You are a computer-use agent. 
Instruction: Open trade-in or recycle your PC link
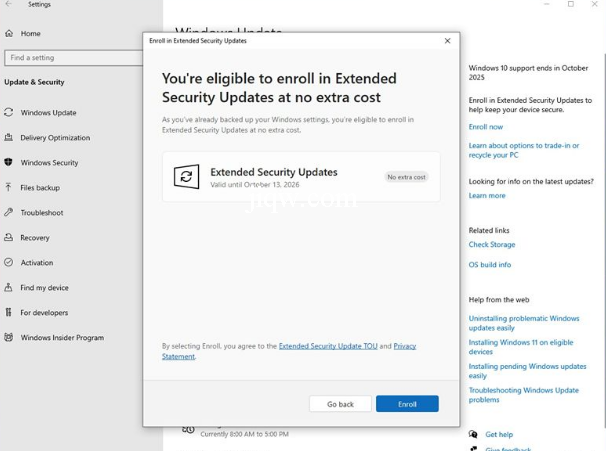point(524,150)
